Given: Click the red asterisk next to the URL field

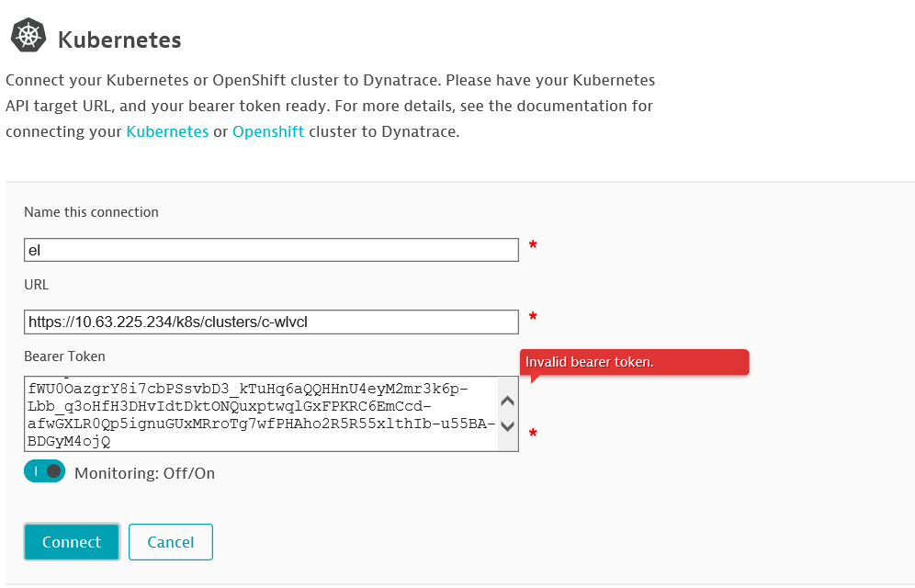Looking at the screenshot, I should coord(533,319).
